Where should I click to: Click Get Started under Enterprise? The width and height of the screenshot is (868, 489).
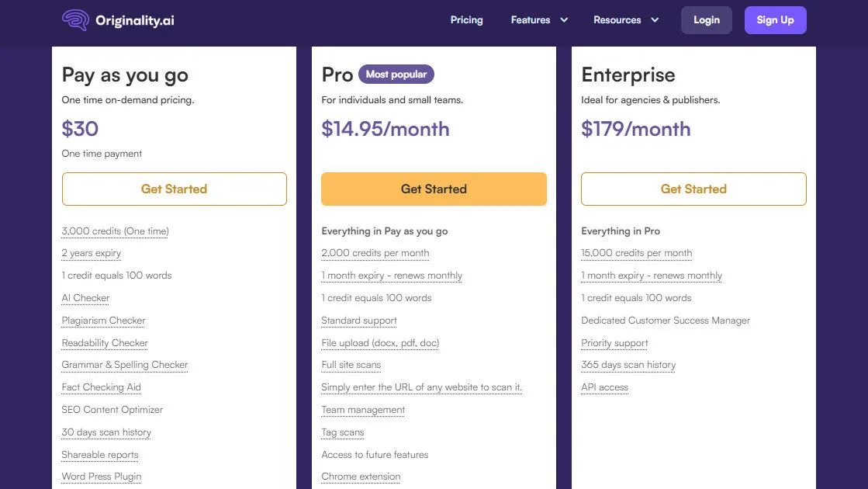(693, 189)
